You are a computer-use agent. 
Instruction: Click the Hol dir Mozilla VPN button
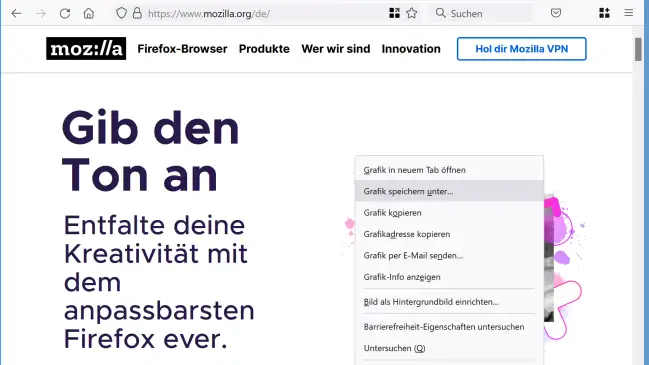522,49
